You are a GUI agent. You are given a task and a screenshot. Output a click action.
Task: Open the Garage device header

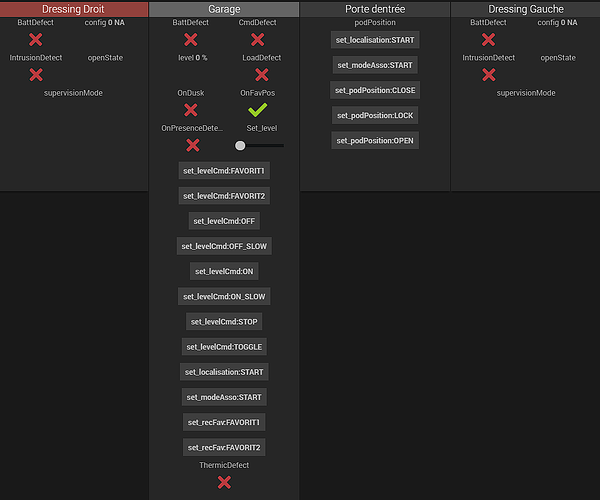tap(224, 9)
